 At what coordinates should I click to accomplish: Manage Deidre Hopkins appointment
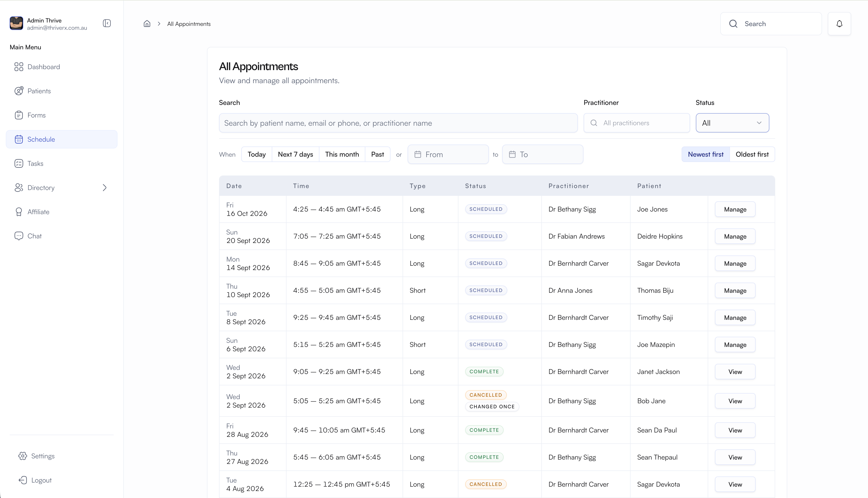735,236
